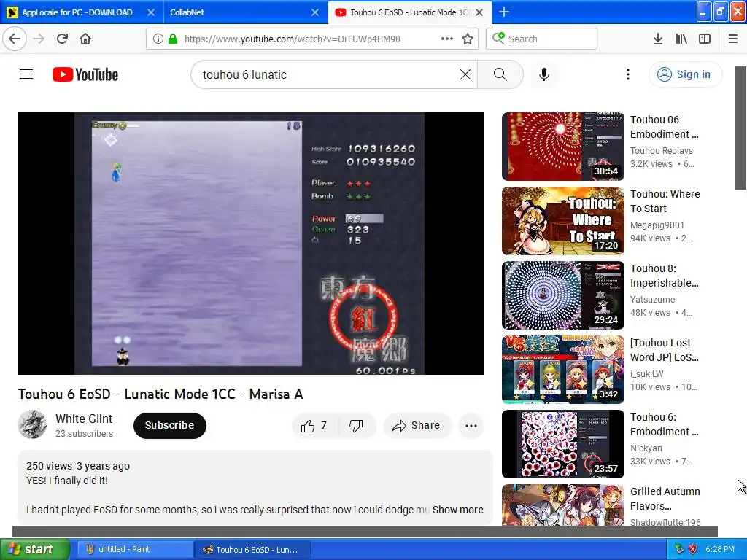Open page actions three-dot menu in address bar
The image size is (747, 560).
click(447, 39)
